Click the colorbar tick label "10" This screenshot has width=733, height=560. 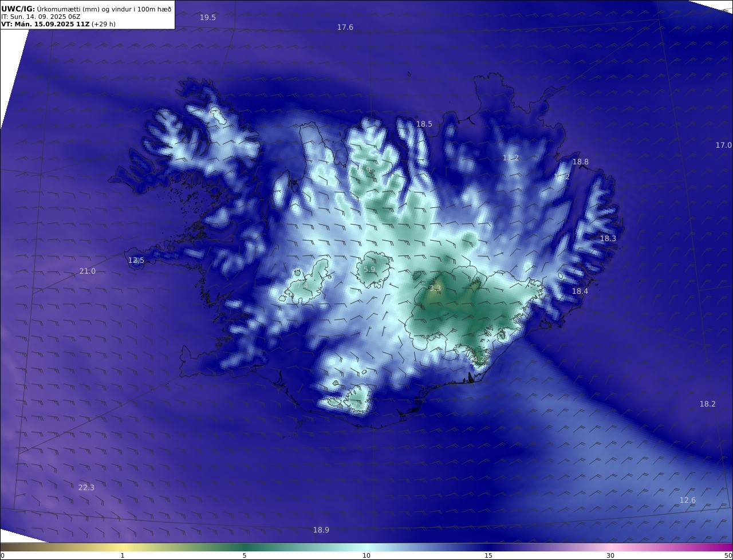pyautogui.click(x=366, y=555)
